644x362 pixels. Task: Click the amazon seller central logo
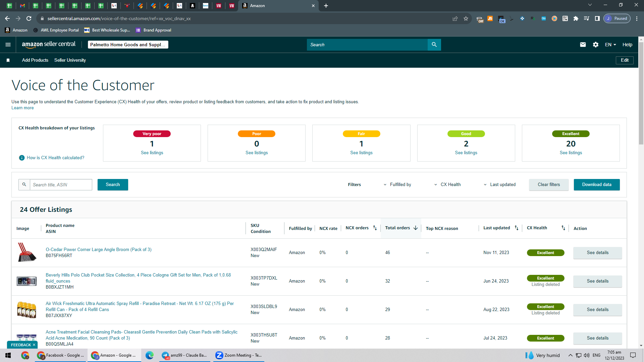[x=49, y=45]
